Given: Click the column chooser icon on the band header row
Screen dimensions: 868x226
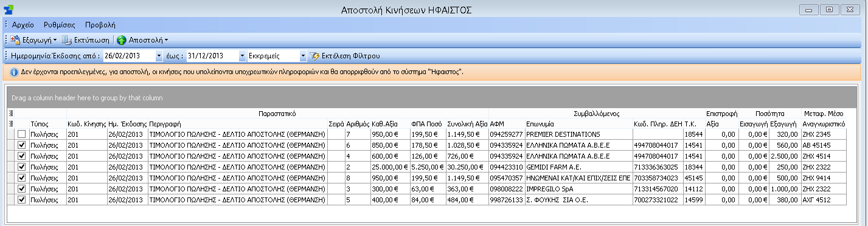Looking at the screenshot, I should click(x=10, y=113).
